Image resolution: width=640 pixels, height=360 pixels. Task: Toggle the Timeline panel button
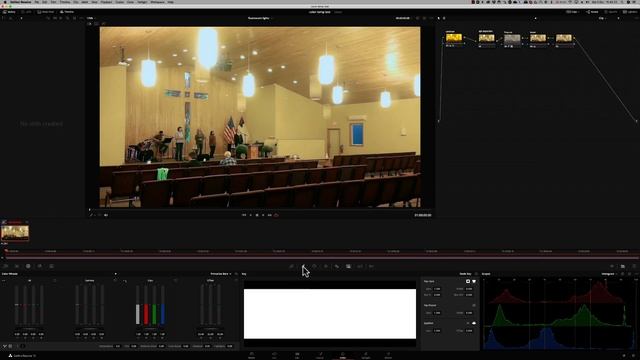coord(67,12)
